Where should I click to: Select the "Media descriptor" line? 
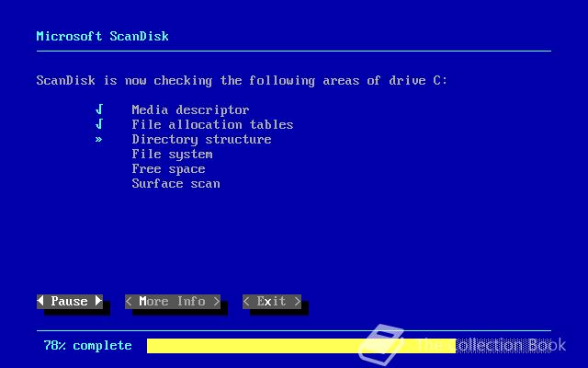point(190,109)
